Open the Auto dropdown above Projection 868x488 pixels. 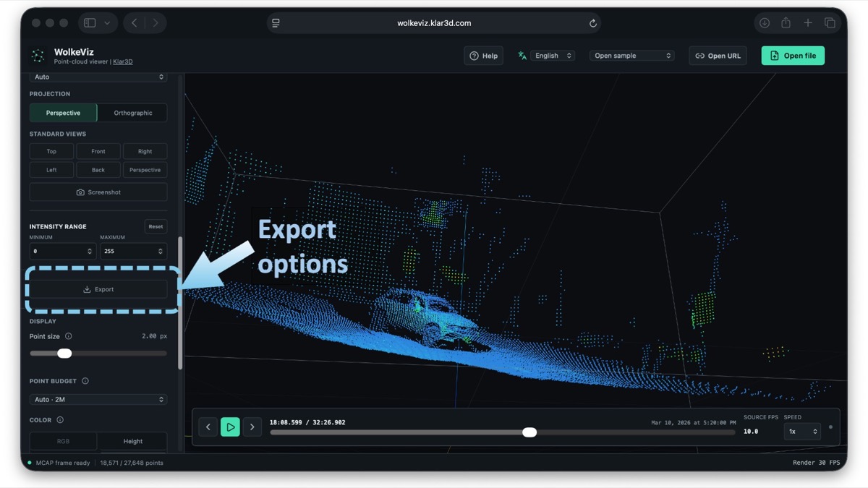[98, 77]
